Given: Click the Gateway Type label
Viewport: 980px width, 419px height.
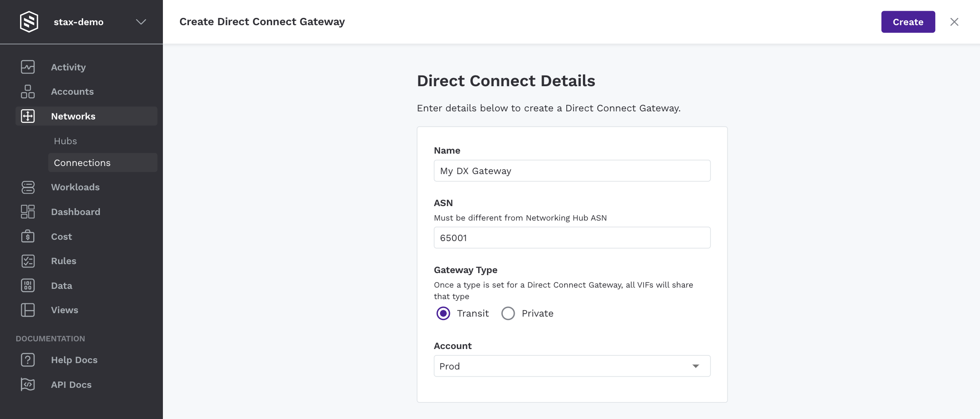Looking at the screenshot, I should (x=466, y=270).
